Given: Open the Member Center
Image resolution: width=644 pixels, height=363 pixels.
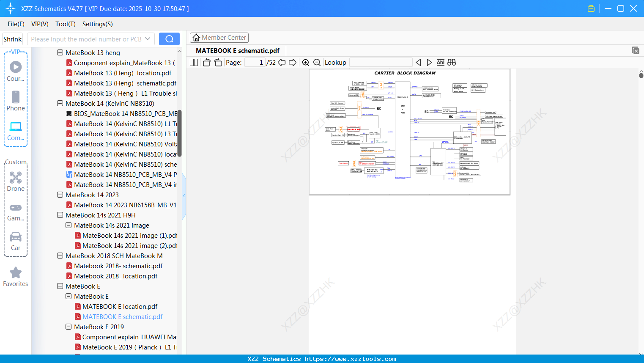Looking at the screenshot, I should 219,38.
